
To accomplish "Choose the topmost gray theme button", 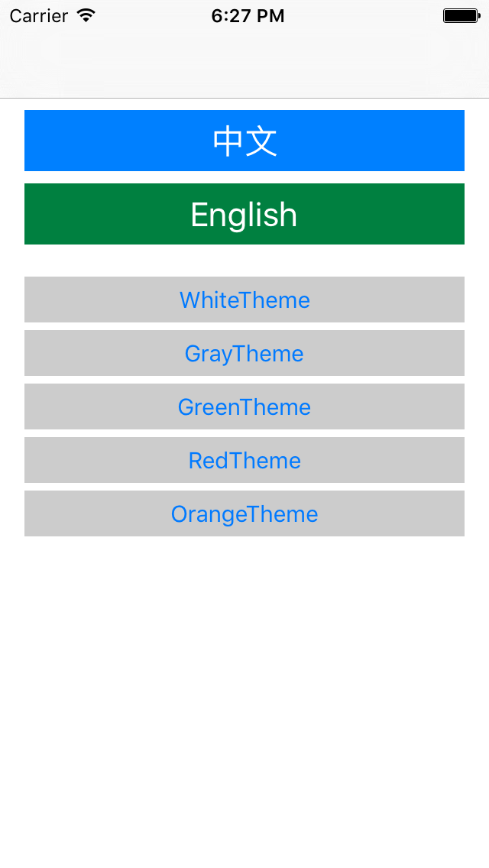I will (x=244, y=300).
